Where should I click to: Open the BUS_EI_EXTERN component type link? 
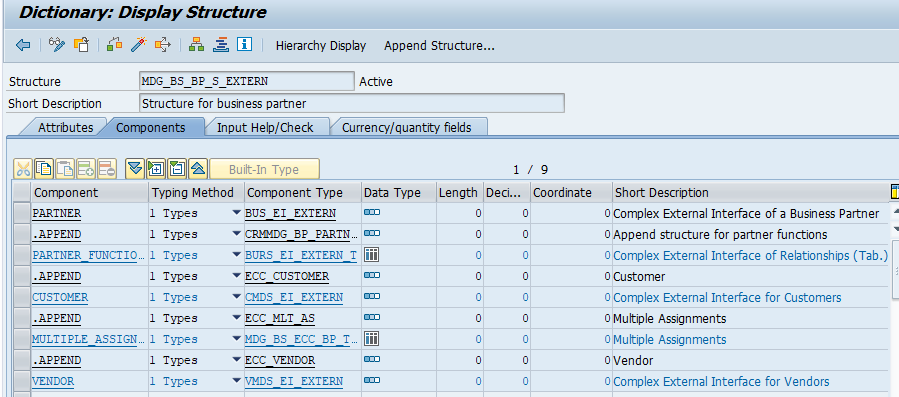click(x=290, y=213)
